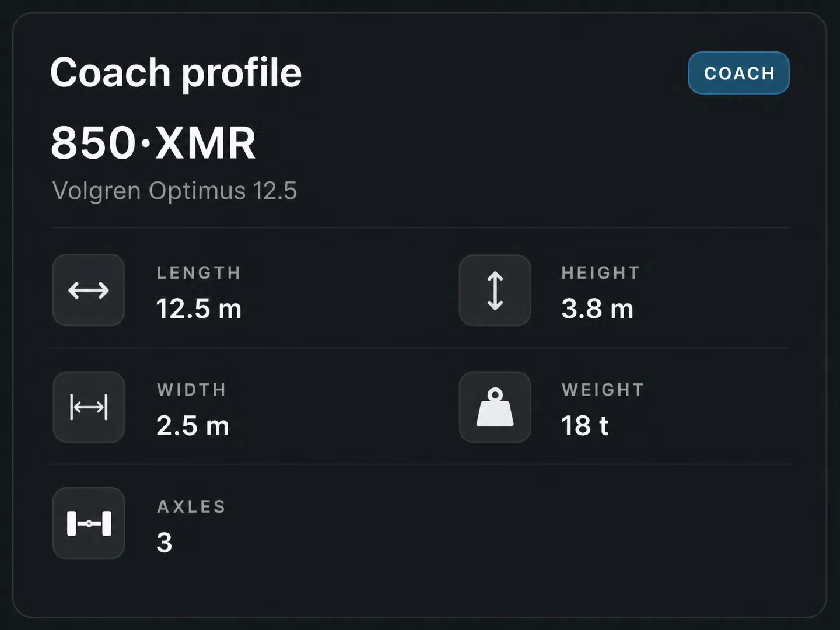Click the weight icon

(495, 407)
